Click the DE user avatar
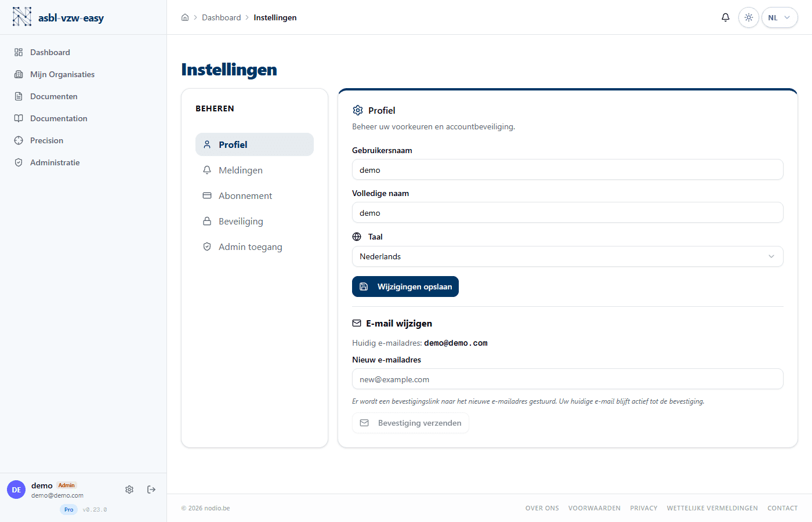This screenshot has width=812, height=522. (16, 490)
